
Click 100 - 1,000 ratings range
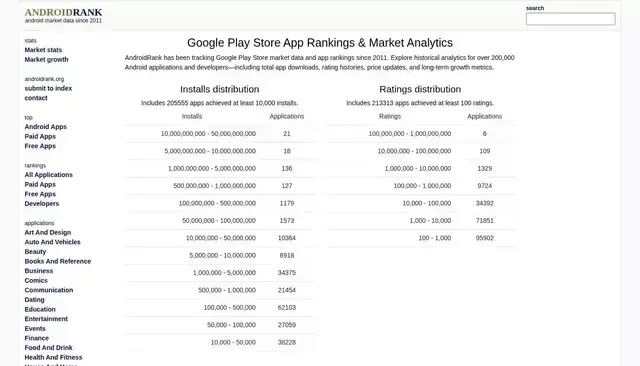click(x=435, y=238)
